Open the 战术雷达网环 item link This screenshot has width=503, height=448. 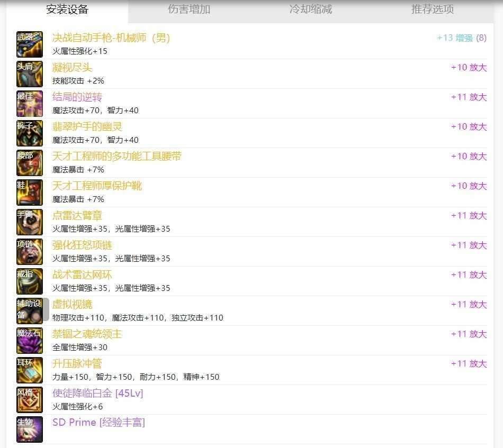tap(82, 275)
